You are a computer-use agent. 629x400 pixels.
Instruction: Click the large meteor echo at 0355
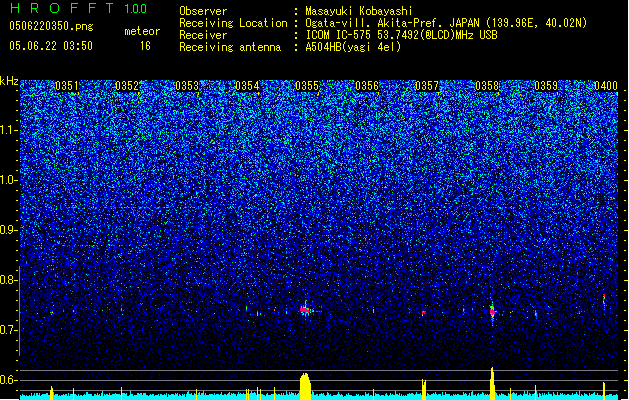tap(305, 310)
